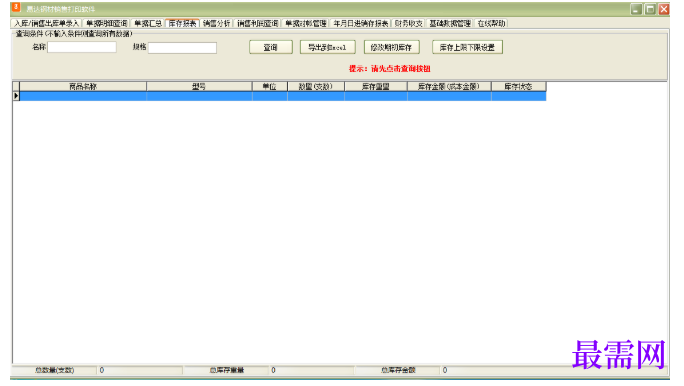684x386 pixels.
Task: Open the 年月日进销存报表 tab
Action: (x=360, y=24)
